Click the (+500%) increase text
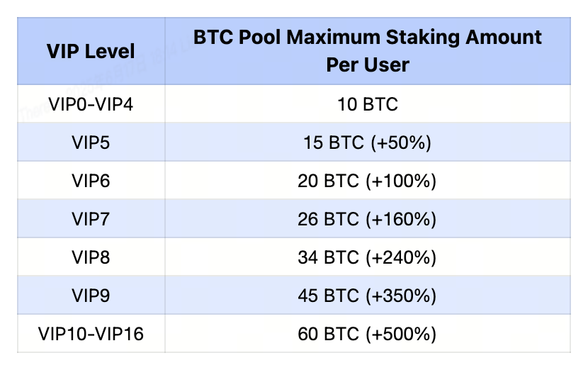588x370 pixels. pyautogui.click(x=400, y=334)
